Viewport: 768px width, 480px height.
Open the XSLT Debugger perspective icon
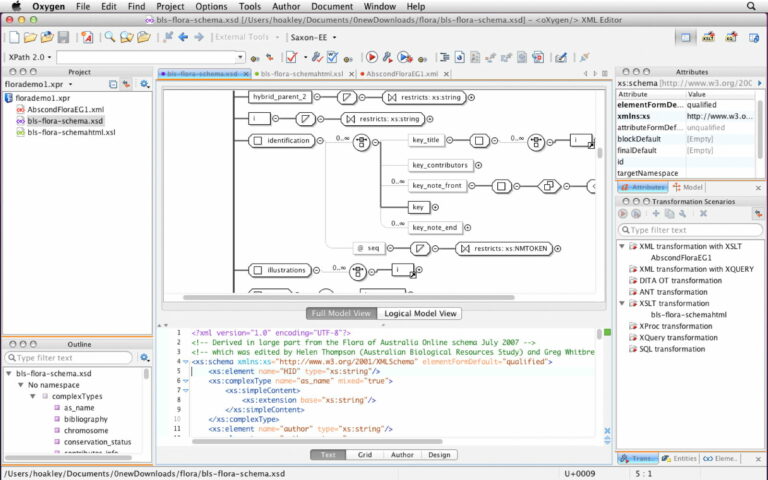[708, 37]
